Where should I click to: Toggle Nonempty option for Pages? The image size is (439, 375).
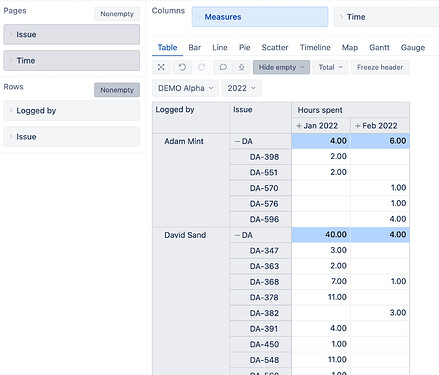[117, 14]
